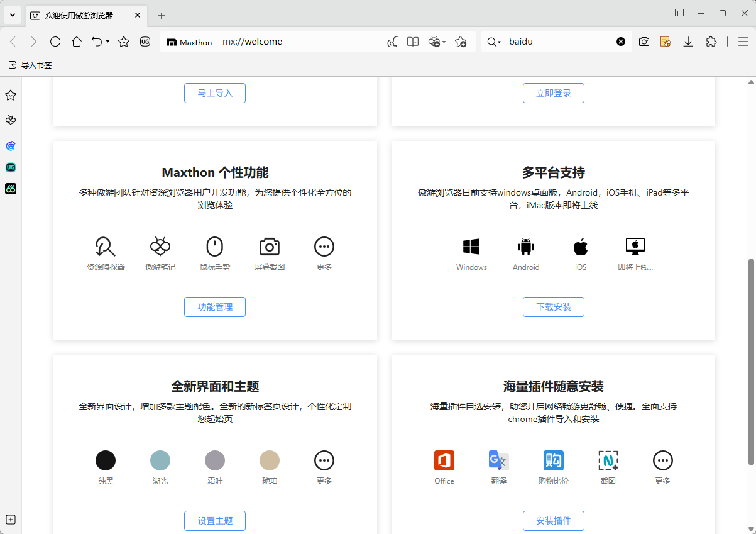
Task: Select the 琥珀 theme color
Action: [x=270, y=460]
